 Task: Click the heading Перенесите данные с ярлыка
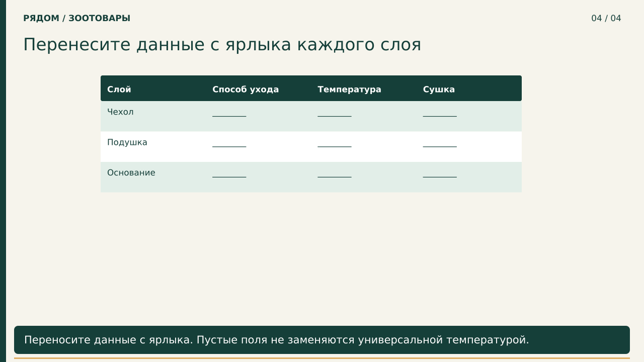pyautogui.click(x=222, y=45)
